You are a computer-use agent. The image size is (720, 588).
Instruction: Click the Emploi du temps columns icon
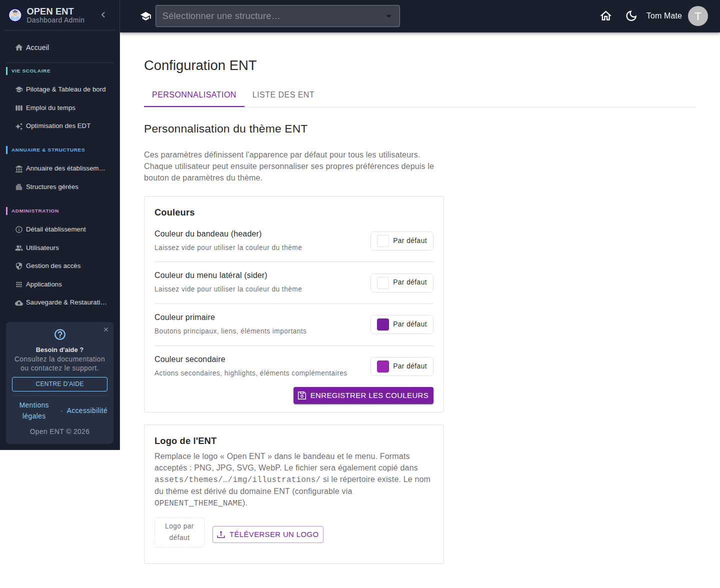[x=19, y=108]
